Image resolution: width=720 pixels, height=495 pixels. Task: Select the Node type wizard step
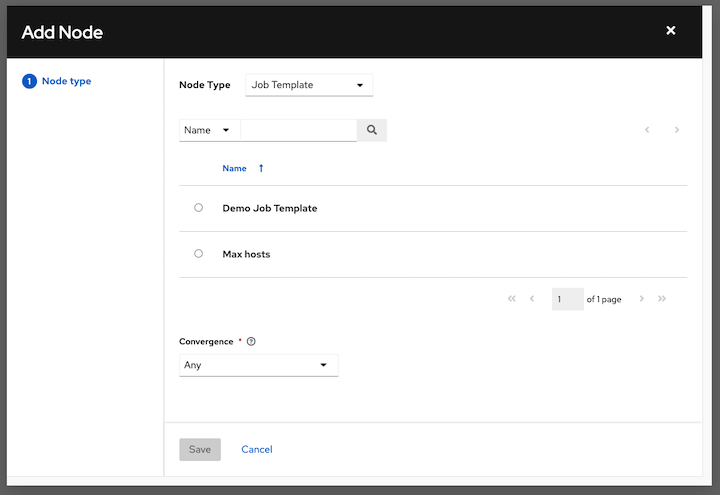[66, 81]
